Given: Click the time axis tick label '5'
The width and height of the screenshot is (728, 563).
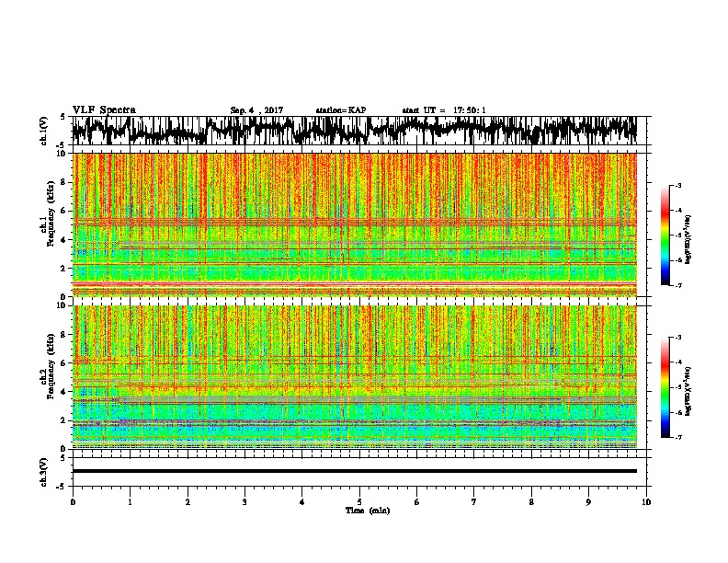Looking at the screenshot, I should coord(359,502).
